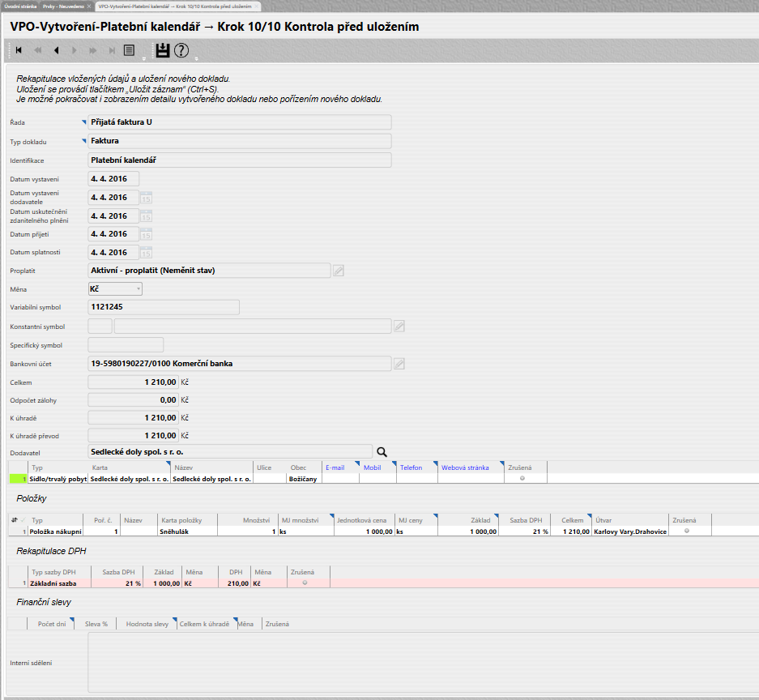Expand the toolbar overflow arrow after Help
Image resolution: width=759 pixels, height=700 pixels.
(196, 59)
